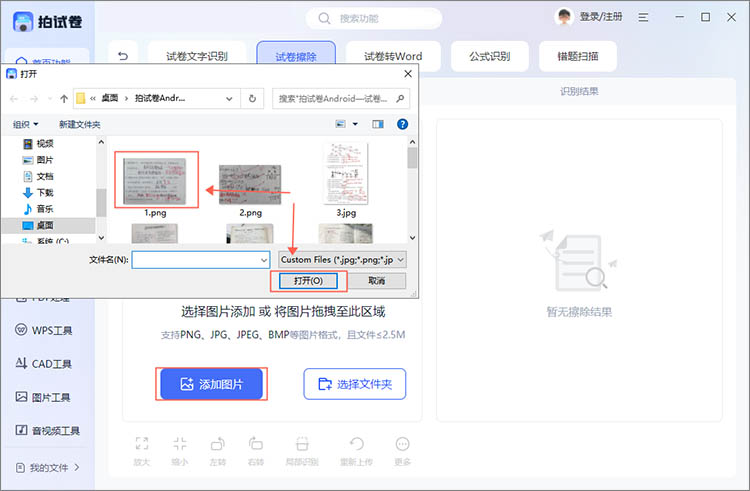This screenshot has height=491, width=750.
Task: Go up one folder level arrow
Action: coord(64,99)
